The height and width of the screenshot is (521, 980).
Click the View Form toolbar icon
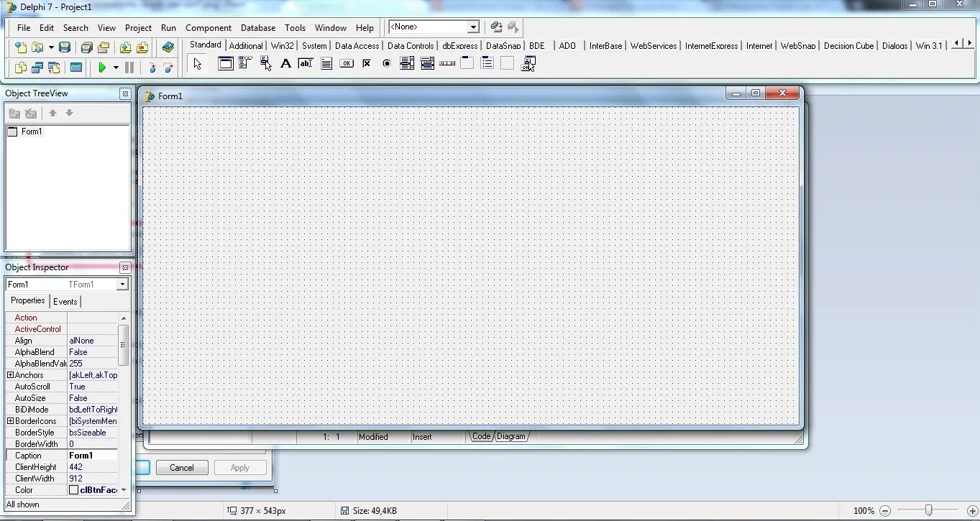[x=37, y=68]
